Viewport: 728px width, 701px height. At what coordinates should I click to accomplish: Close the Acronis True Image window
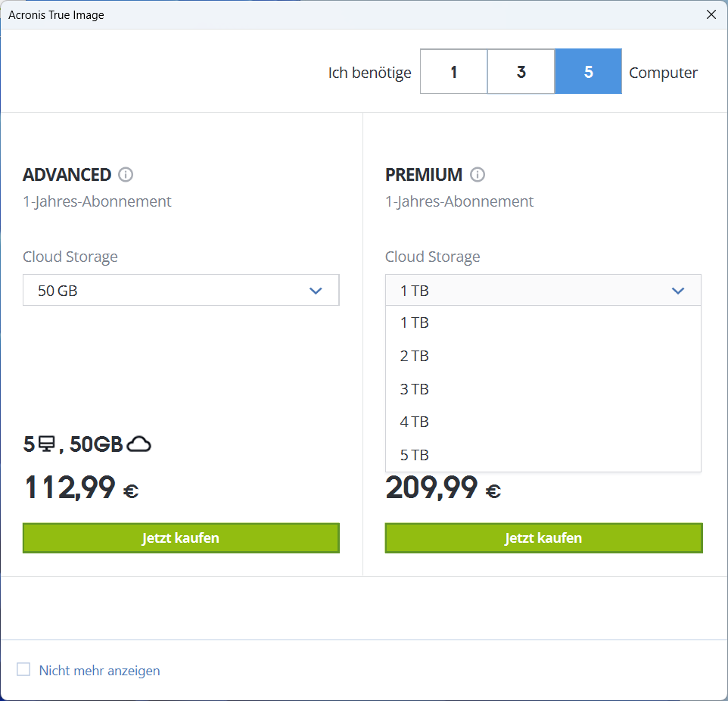click(711, 14)
